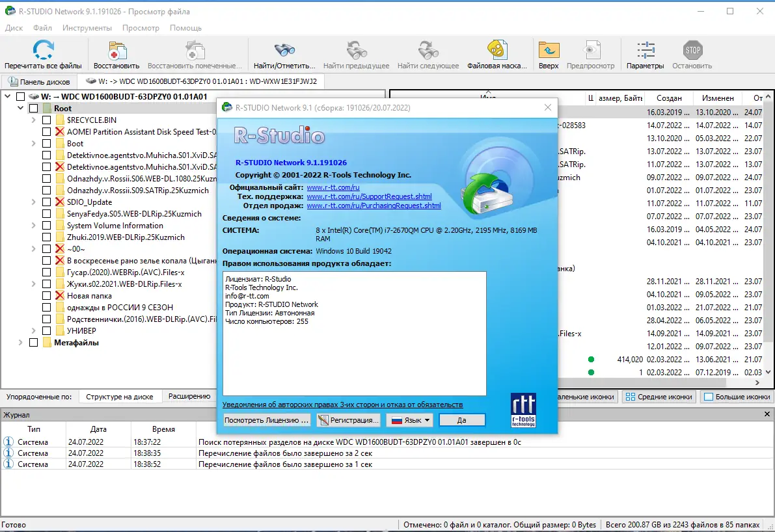Select Большие иконки view mode
The width and height of the screenshot is (775, 532).
tap(736, 397)
